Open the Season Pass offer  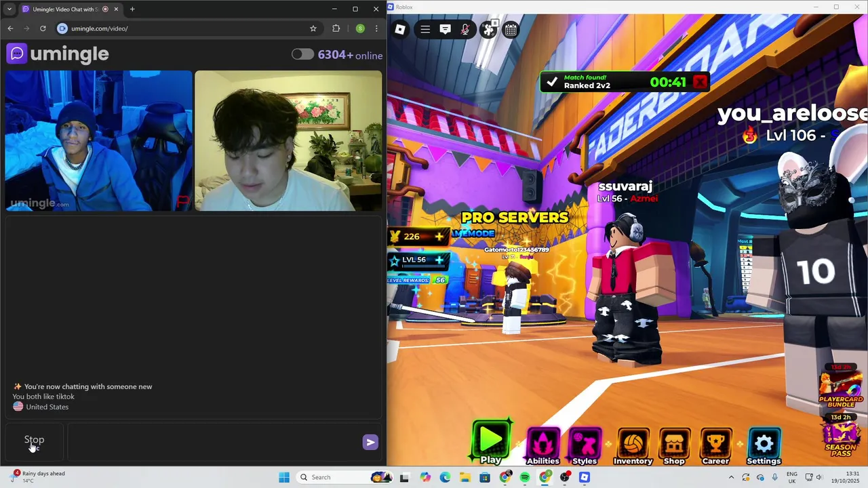(841, 437)
